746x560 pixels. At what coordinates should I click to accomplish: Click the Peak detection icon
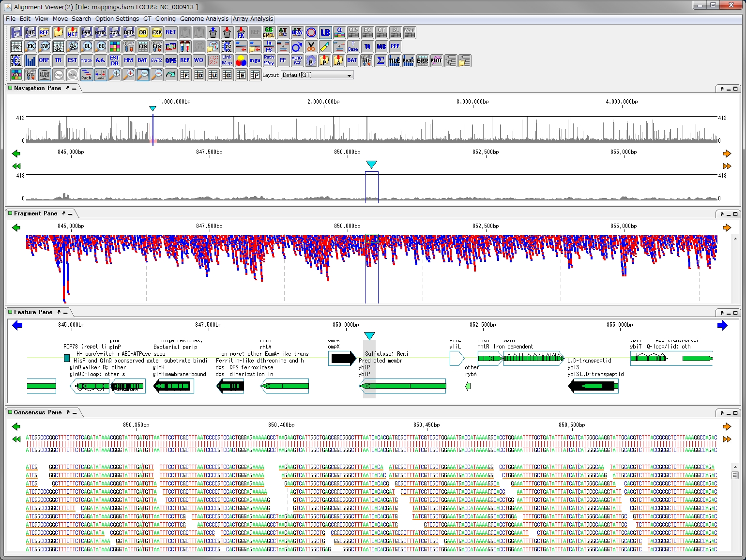click(x=409, y=61)
